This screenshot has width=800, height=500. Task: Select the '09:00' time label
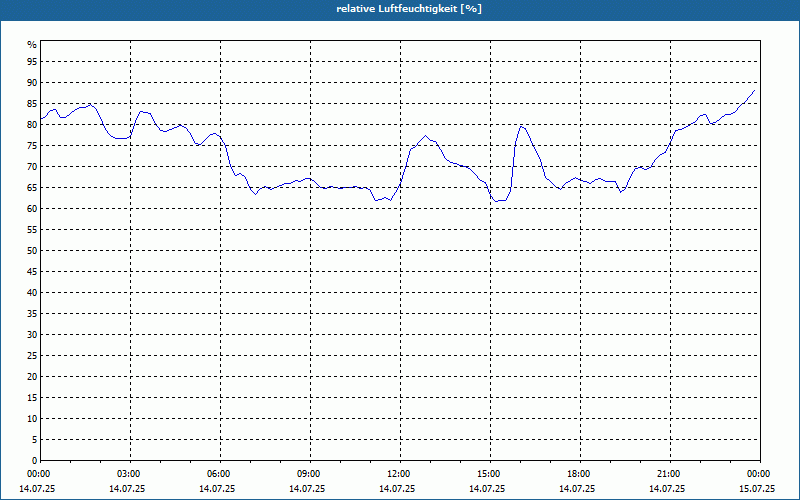[x=310, y=474]
